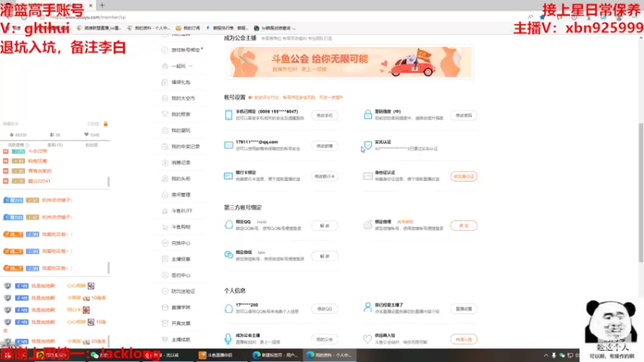Image resolution: width=644 pixels, height=362 pixels.
Task: Click the Weibo icon under 第三方账号绑定
Action: coord(368,225)
